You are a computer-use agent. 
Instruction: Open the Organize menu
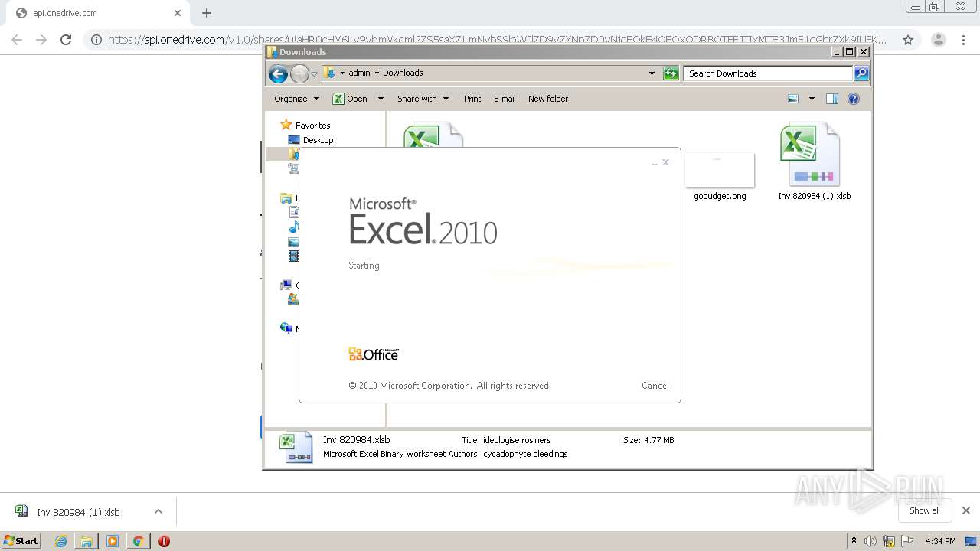pyautogui.click(x=297, y=99)
